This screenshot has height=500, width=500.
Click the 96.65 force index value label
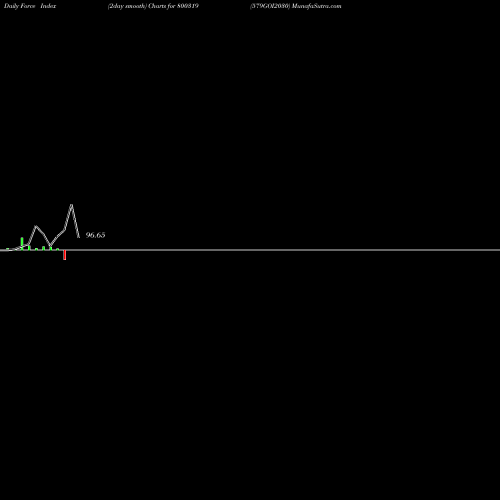[x=95, y=235]
